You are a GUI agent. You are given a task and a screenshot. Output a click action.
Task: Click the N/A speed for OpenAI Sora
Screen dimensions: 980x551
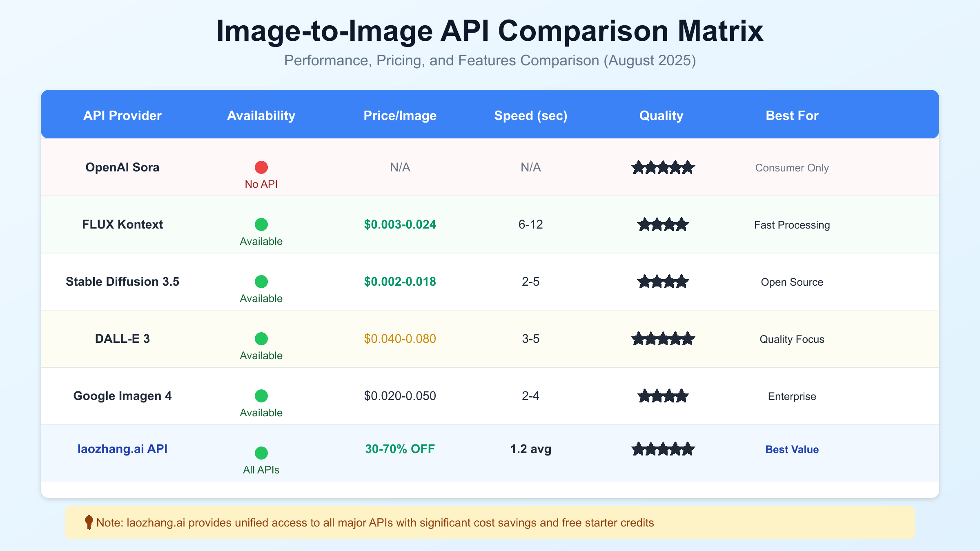pos(531,167)
